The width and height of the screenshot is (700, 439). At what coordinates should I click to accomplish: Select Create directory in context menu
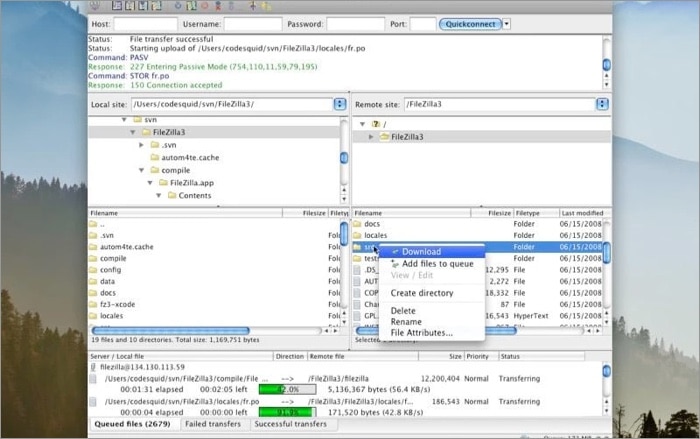[x=421, y=293]
